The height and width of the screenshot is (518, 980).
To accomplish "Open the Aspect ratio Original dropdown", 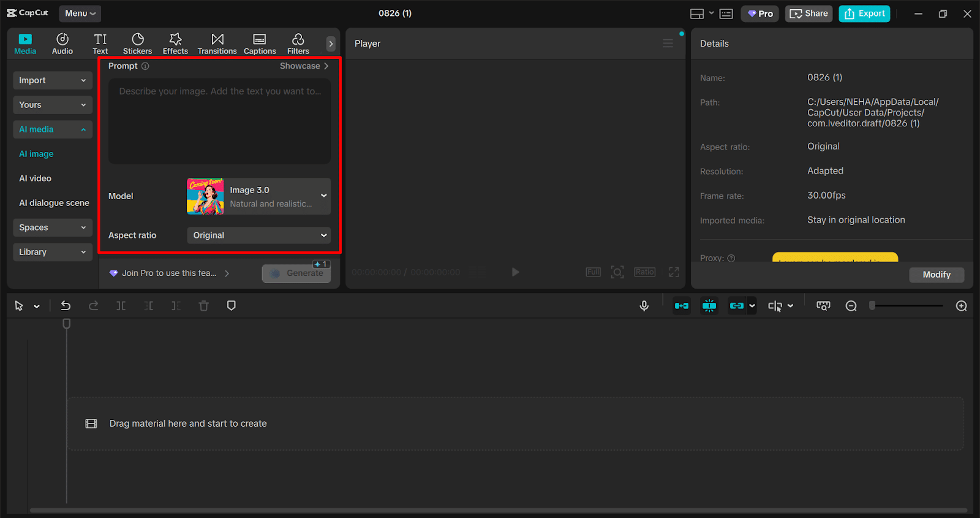I will coord(258,235).
